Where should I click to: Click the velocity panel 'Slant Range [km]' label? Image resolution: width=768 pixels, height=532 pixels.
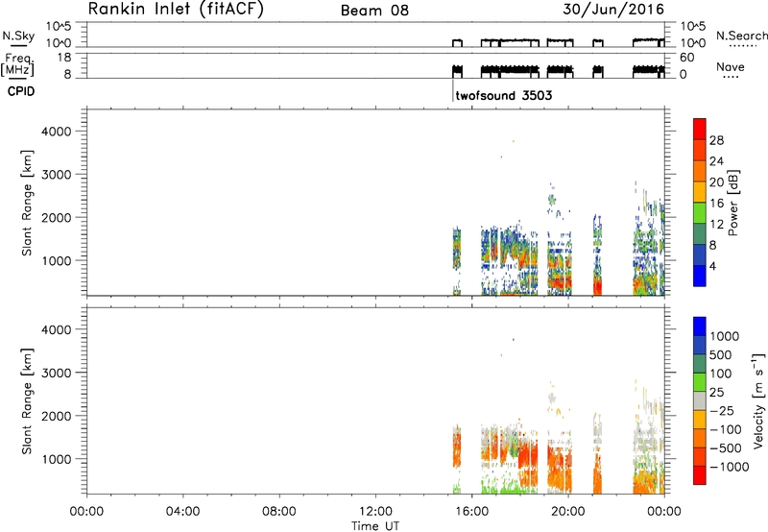coord(27,401)
